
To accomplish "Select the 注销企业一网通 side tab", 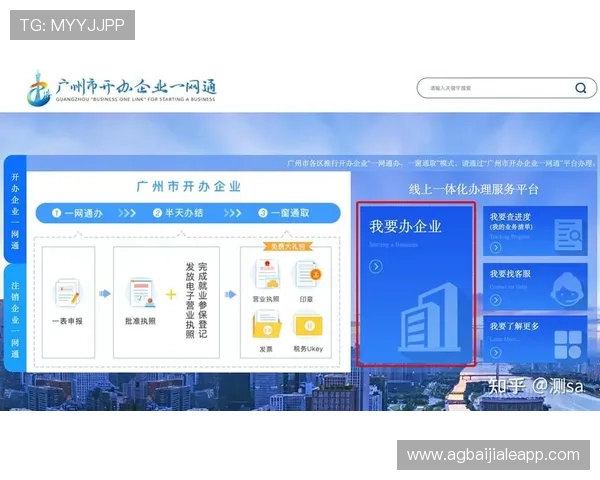I will 15,318.
